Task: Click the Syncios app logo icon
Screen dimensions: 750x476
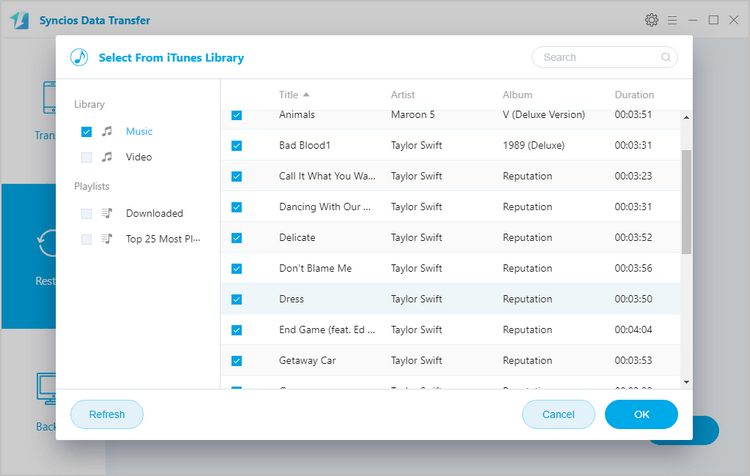Action: [21, 20]
